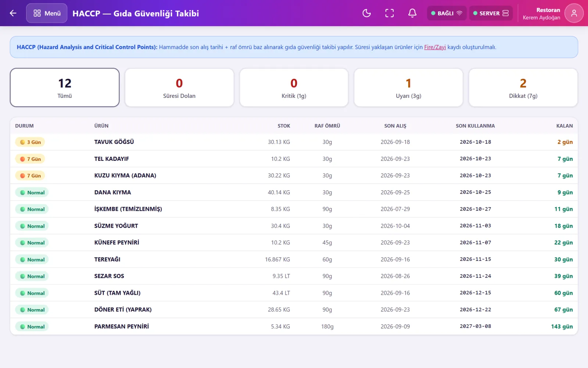This screenshot has height=368, width=588.
Task: Sort by SON KULLANMA column header
Action: pyautogui.click(x=475, y=126)
